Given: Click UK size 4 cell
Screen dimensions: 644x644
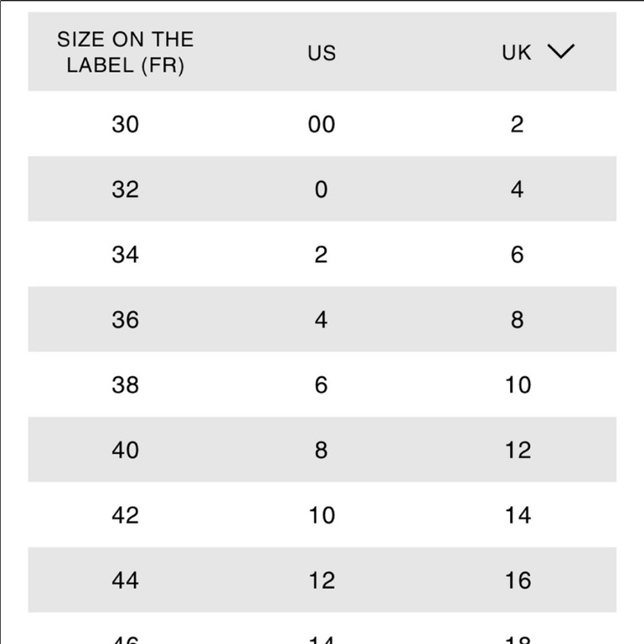Looking at the screenshot, I should pos(517,189).
